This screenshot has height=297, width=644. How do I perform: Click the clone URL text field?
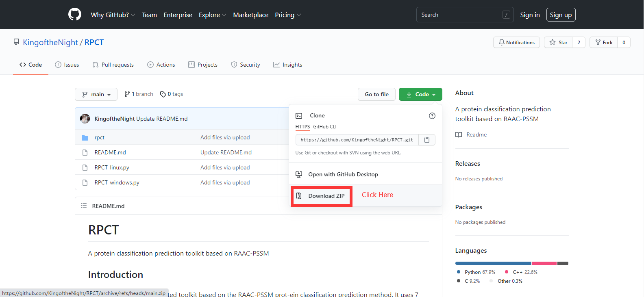[x=357, y=140]
